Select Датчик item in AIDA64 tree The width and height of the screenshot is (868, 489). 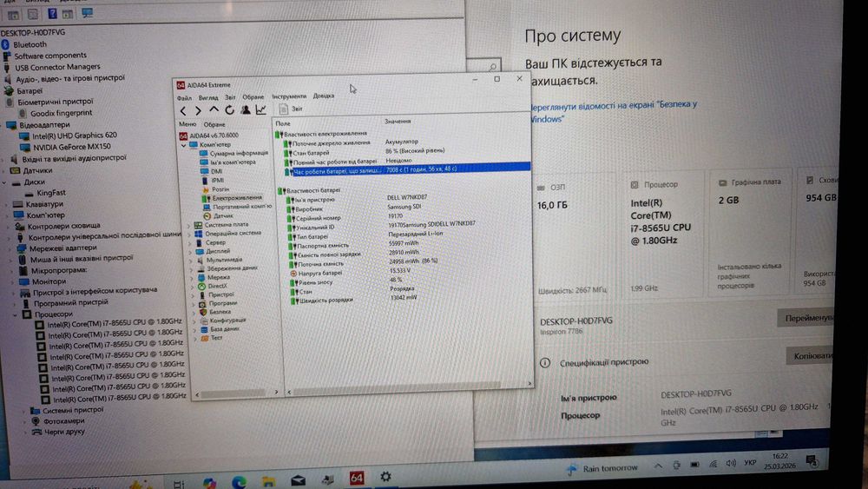[218, 215]
